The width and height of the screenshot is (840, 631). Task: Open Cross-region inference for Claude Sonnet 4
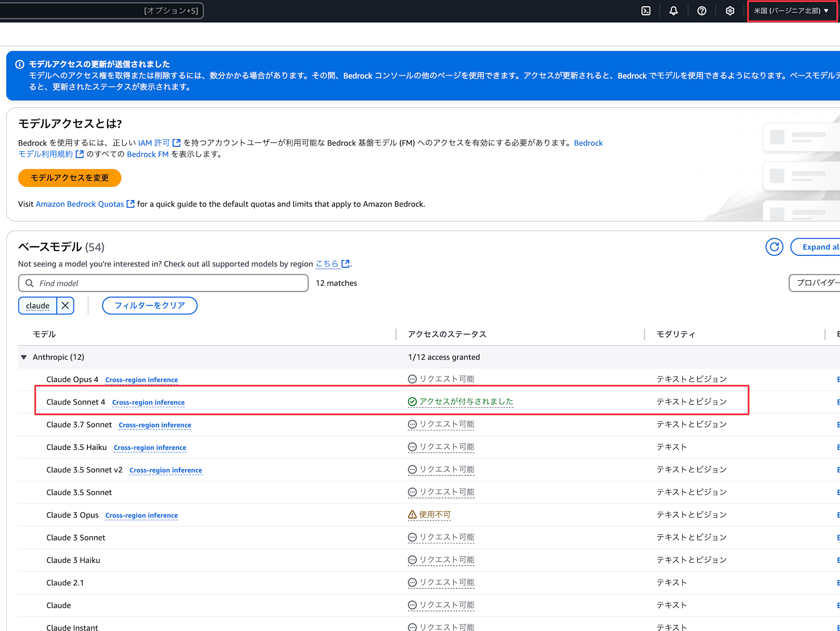coord(148,402)
